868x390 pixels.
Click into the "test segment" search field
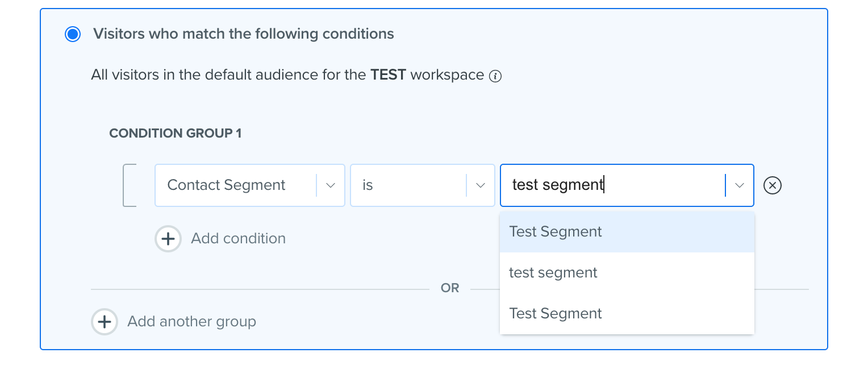612,185
